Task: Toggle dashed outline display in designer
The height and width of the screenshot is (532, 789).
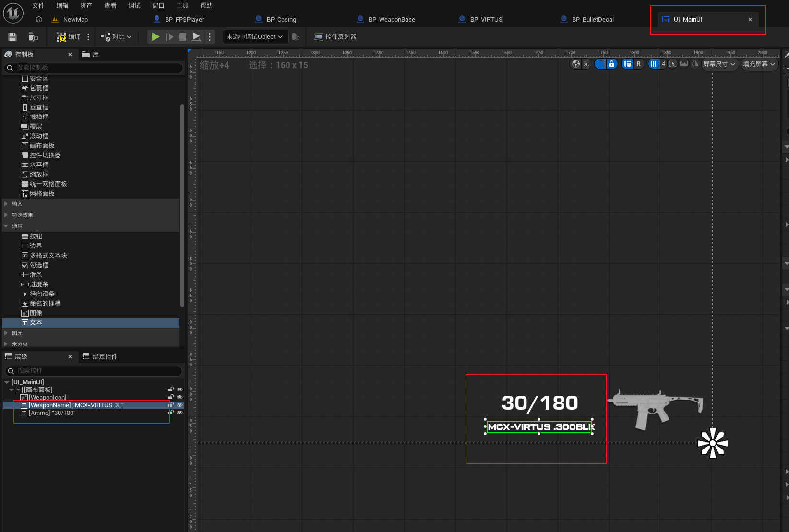Action: [x=600, y=64]
